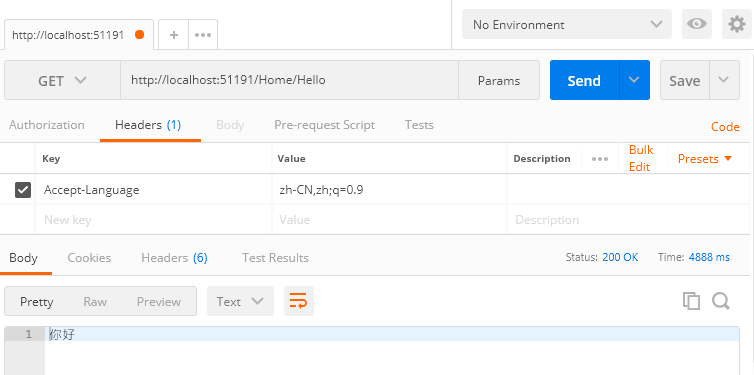
Task: Toggle line wrap in response body
Action: [x=299, y=301]
